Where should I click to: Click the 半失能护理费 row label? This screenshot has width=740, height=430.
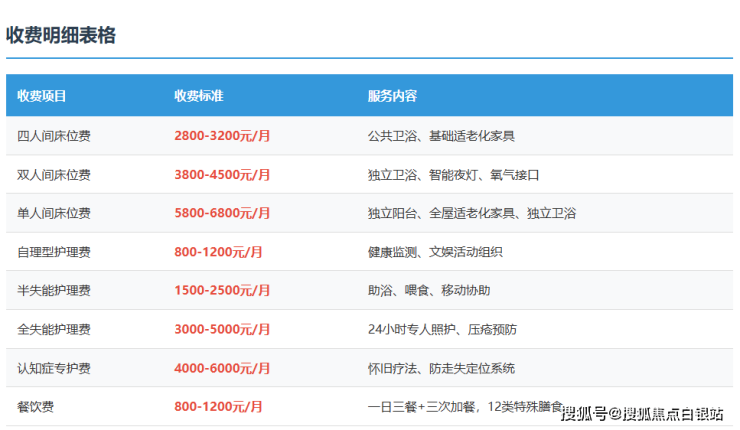[54, 290]
